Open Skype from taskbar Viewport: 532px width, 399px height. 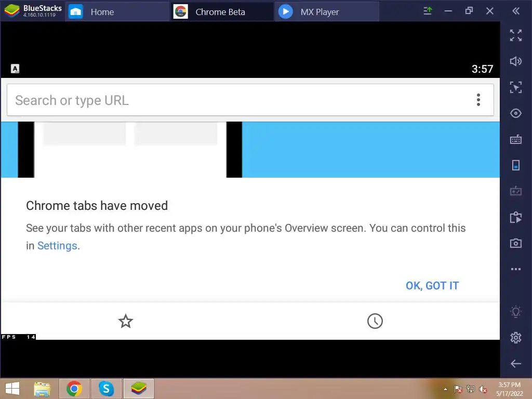coord(106,389)
